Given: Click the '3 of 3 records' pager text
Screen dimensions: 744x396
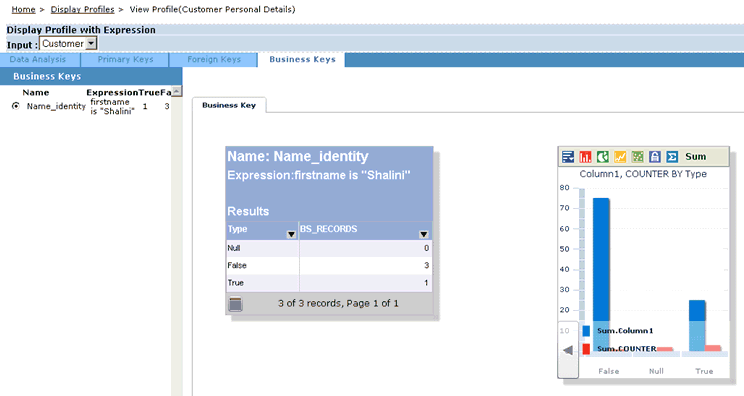Looking at the screenshot, I should coord(338,304).
